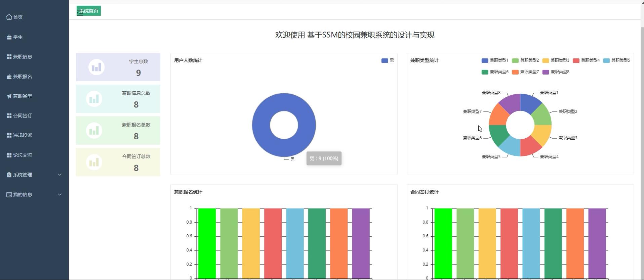
Task: Toggle the 兼职类型1 legend item
Action: coord(494,60)
